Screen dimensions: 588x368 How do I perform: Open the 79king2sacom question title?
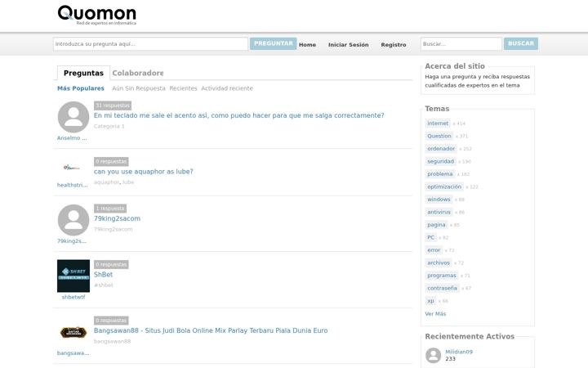117,218
